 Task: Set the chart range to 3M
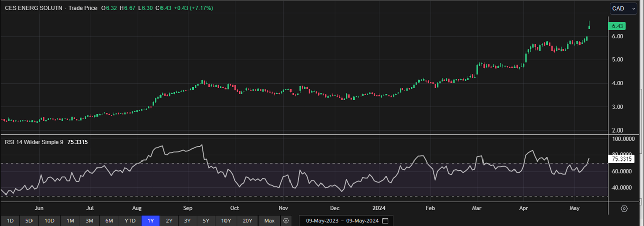click(x=89, y=221)
